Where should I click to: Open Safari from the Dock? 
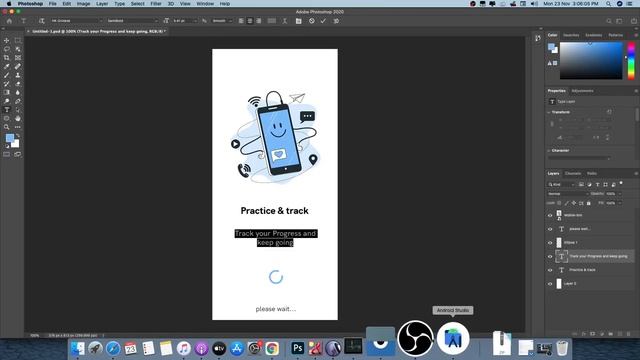[x=113, y=348]
